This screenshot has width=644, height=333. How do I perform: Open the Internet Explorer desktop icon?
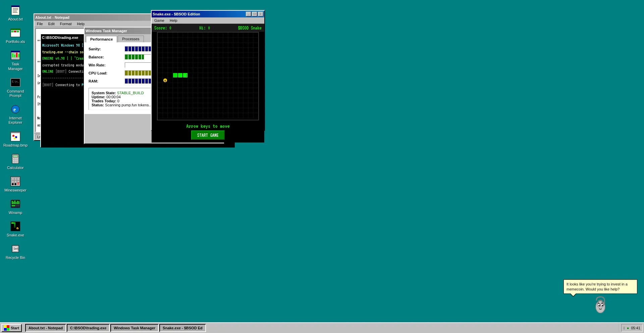15,115
